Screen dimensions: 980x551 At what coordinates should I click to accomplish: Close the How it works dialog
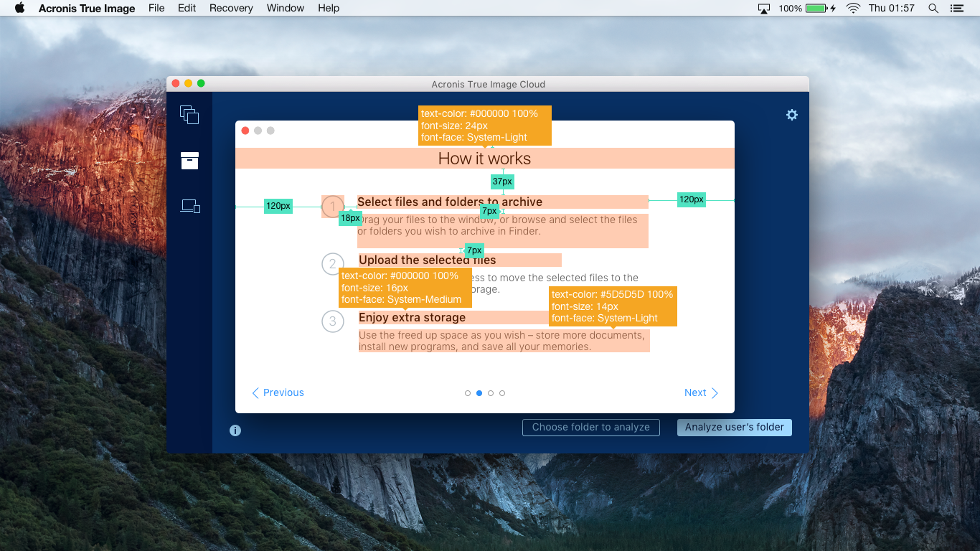pyautogui.click(x=245, y=131)
